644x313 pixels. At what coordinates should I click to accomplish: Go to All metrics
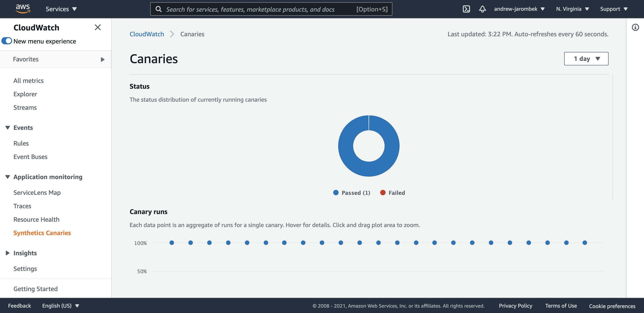(28, 80)
